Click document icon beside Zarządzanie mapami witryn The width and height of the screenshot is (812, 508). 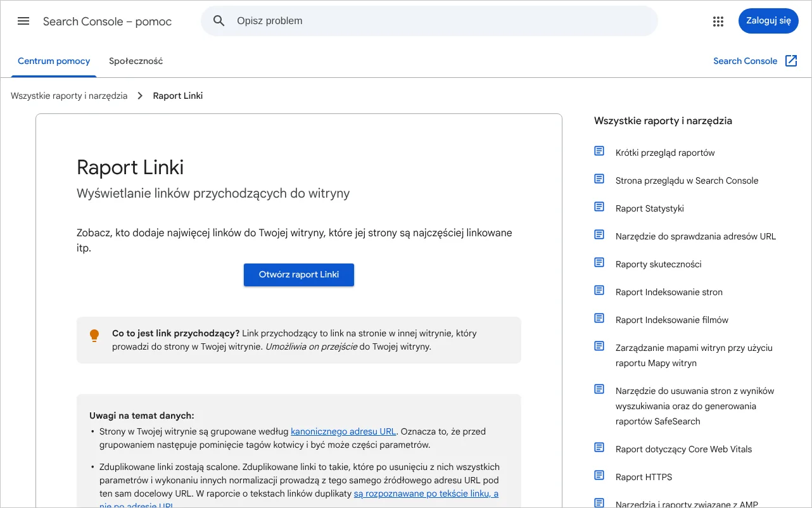(x=599, y=346)
